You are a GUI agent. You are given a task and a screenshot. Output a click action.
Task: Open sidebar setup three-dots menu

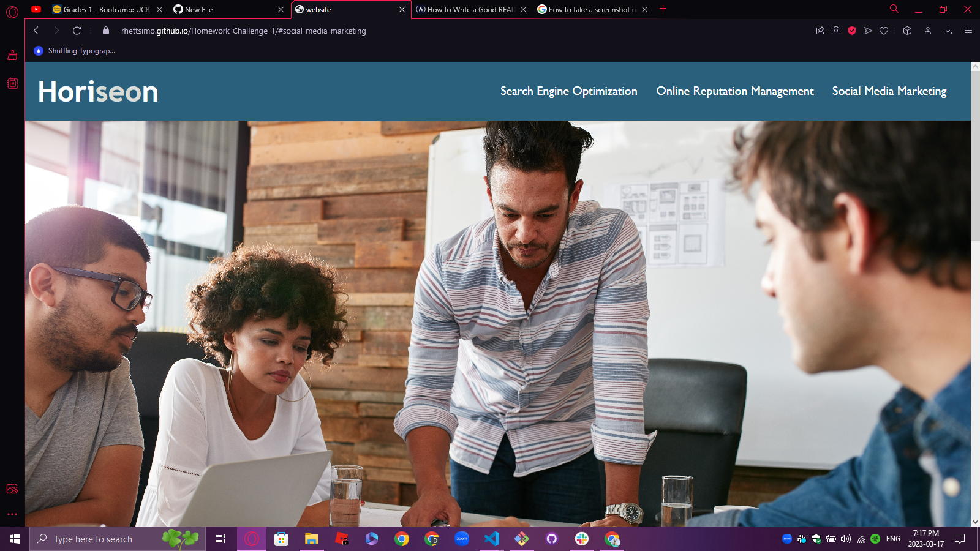click(x=12, y=514)
